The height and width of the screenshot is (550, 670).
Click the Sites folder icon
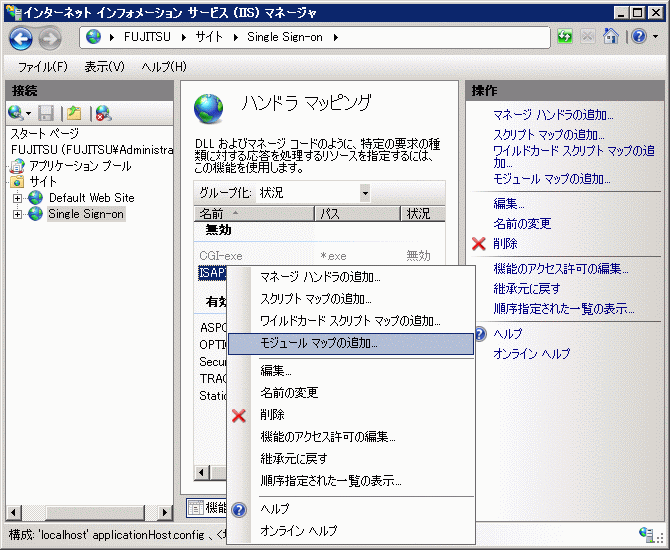pos(18,182)
